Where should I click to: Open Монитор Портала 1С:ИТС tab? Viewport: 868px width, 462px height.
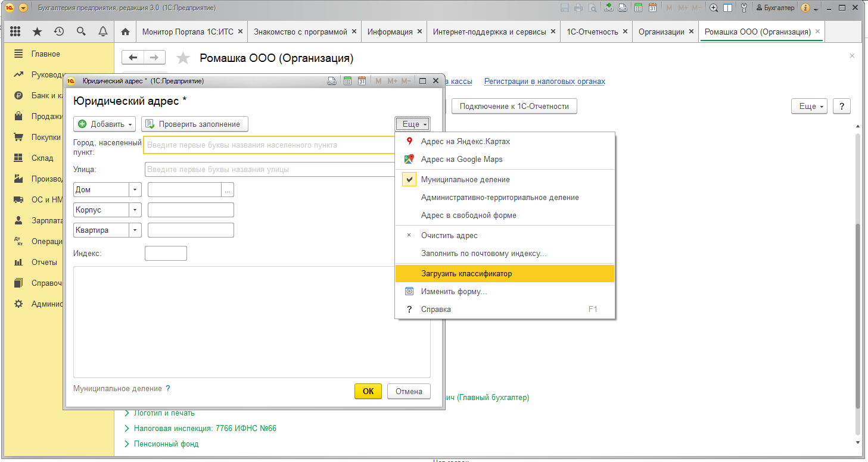coord(192,32)
